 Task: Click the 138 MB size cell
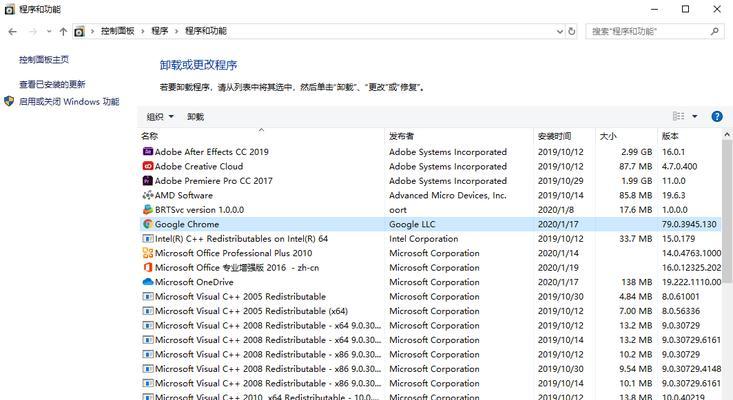tap(637, 282)
